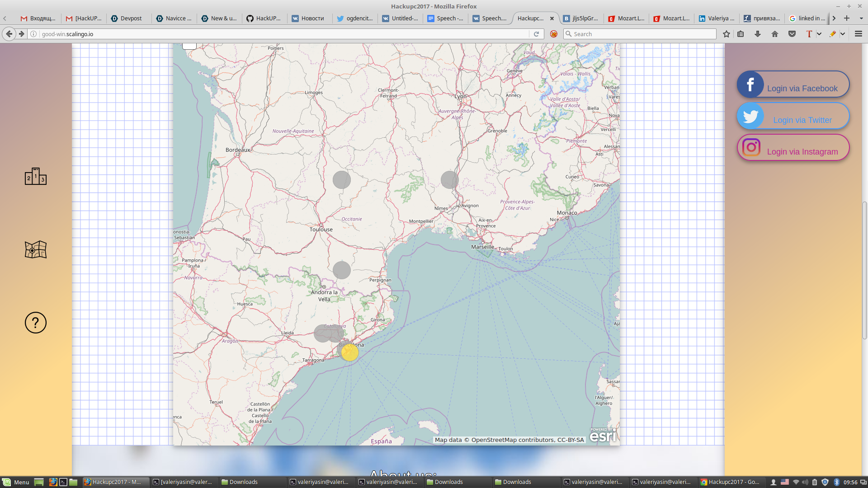Screen dimensions: 868x488
Task: Switch to the Devpost tab
Action: coord(127,19)
